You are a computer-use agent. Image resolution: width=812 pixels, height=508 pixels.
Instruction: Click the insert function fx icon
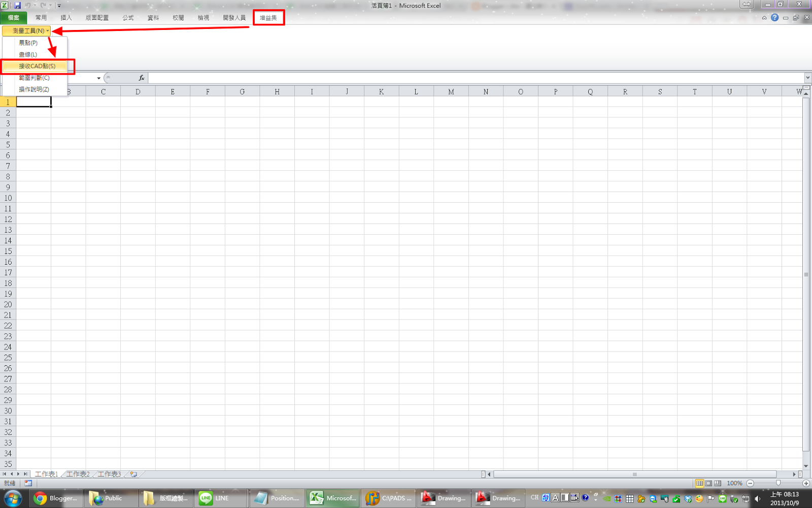142,78
